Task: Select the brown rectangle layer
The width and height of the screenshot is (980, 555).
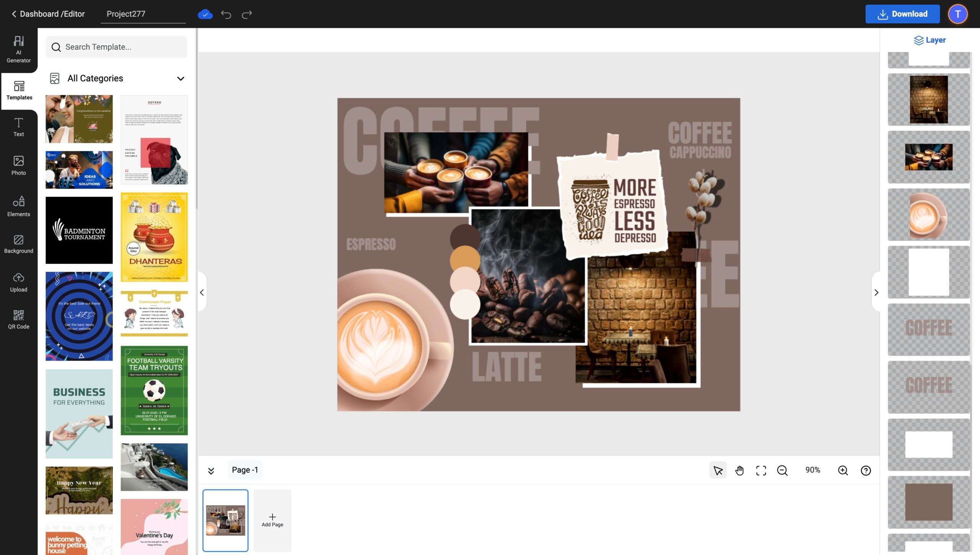Action: (x=929, y=502)
